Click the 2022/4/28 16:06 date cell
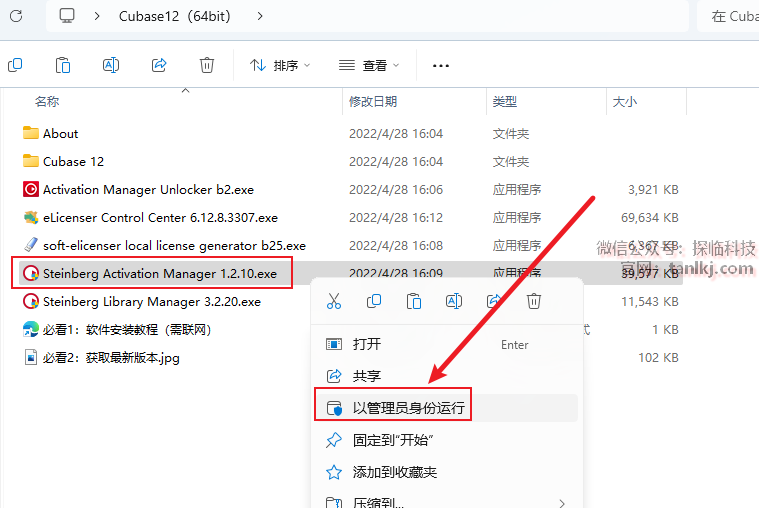Screen dimensions: 759x508 coord(396,189)
